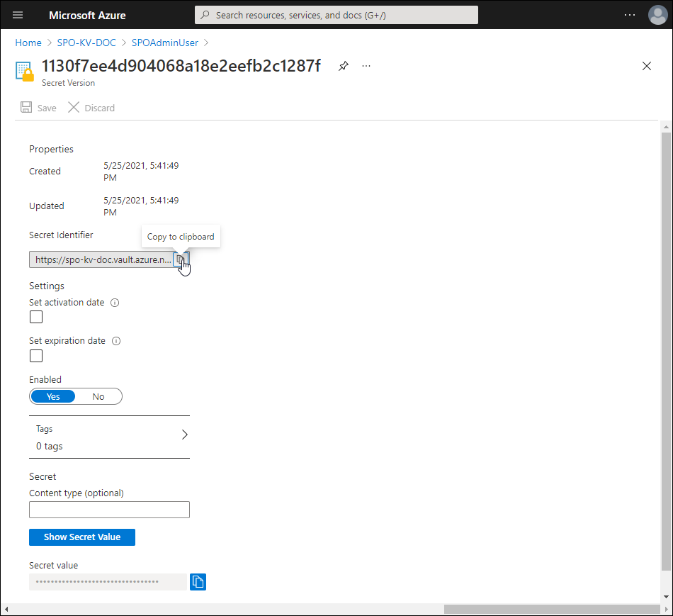This screenshot has height=616, width=673.
Task: Open the ellipsis next to pin icon
Action: click(366, 66)
